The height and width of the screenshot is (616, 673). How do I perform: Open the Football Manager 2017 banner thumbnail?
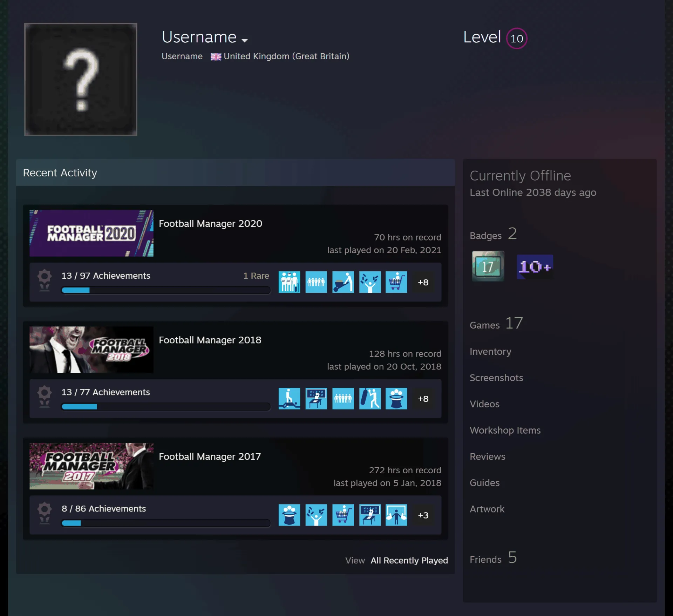pos(91,466)
